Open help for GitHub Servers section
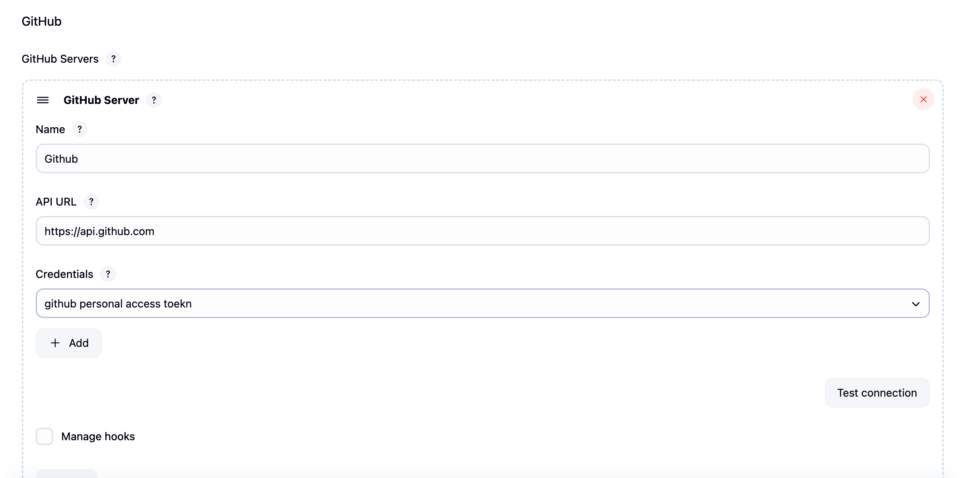Screen dimensions: 980x478 tap(114, 59)
